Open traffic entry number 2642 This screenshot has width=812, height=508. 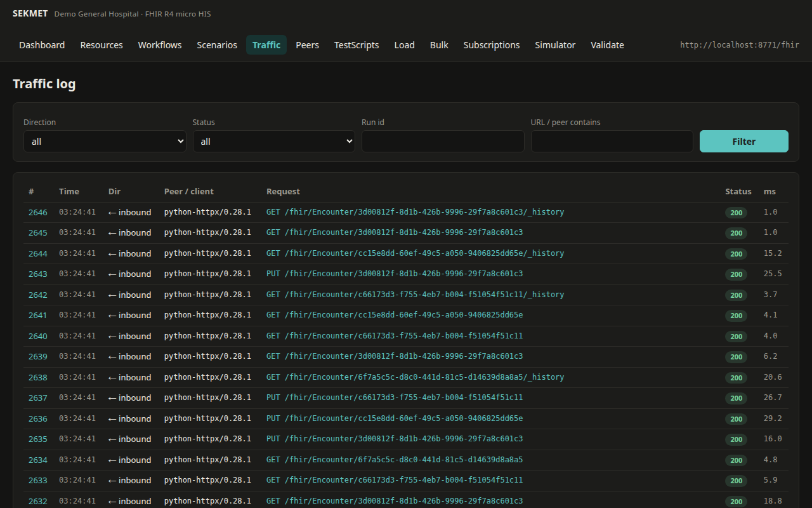(x=38, y=295)
